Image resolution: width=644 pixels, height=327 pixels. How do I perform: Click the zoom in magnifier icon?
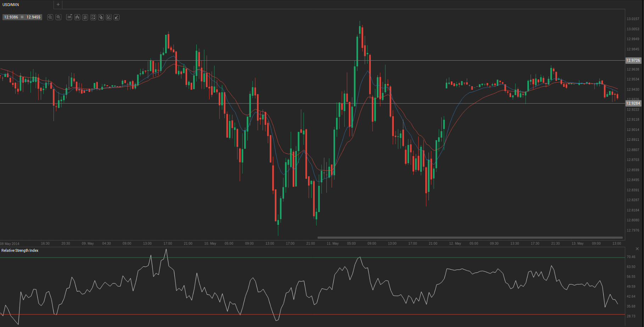click(58, 17)
